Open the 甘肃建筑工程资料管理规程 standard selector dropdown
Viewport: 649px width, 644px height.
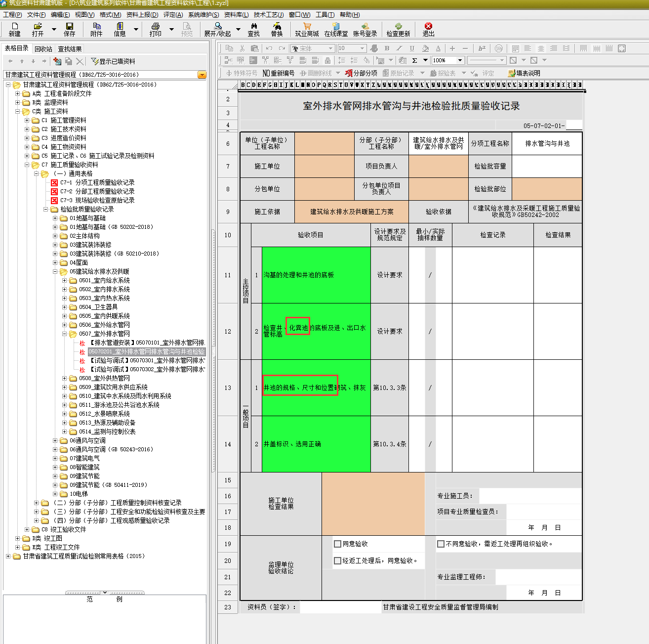click(x=202, y=75)
